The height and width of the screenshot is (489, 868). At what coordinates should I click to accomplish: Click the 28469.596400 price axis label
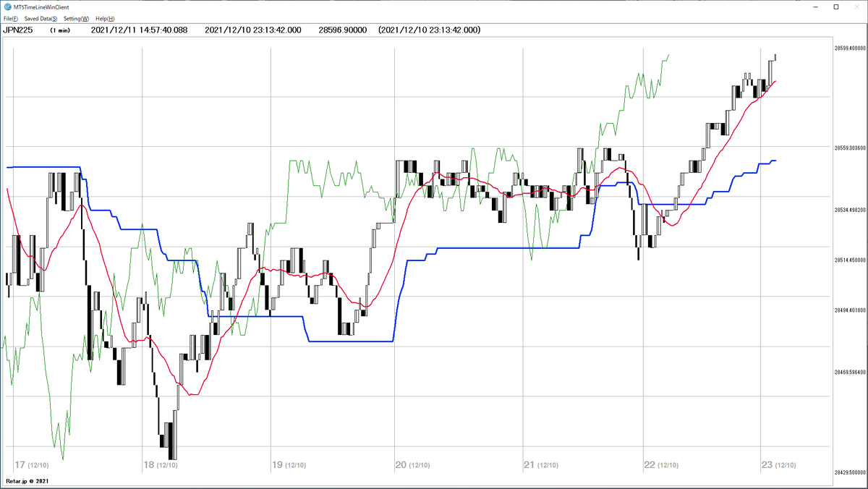(850, 372)
